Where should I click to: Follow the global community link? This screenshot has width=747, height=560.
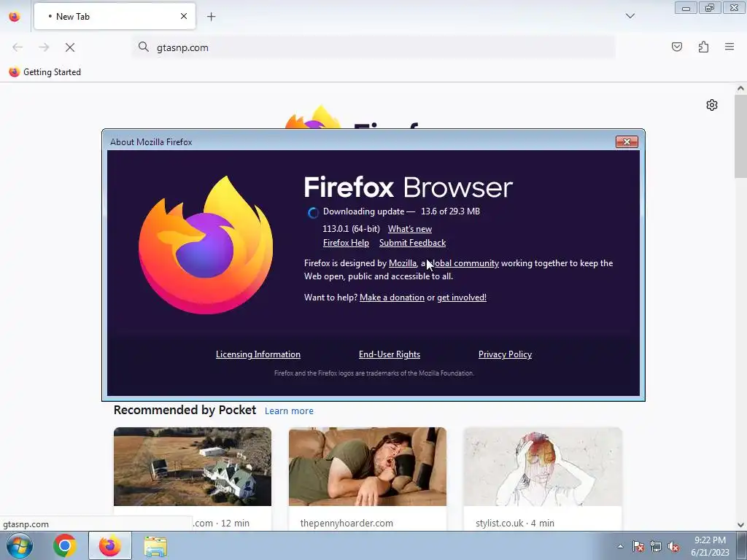coord(463,263)
